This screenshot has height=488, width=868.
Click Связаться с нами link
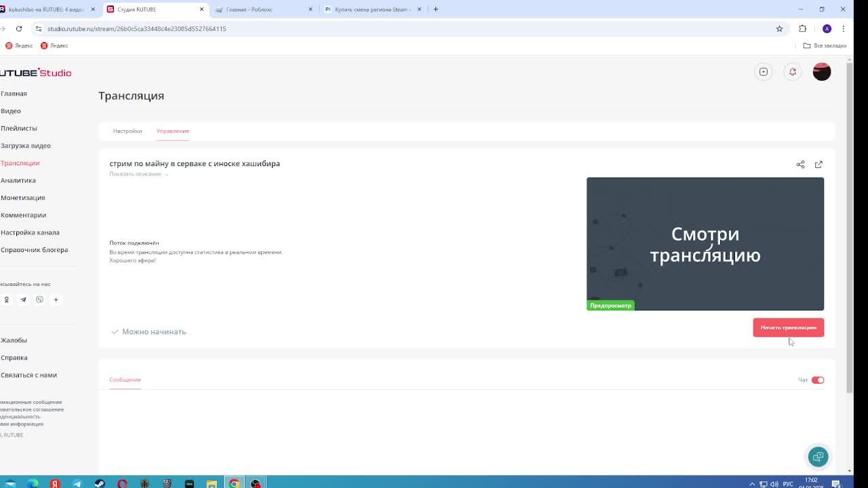coord(28,375)
